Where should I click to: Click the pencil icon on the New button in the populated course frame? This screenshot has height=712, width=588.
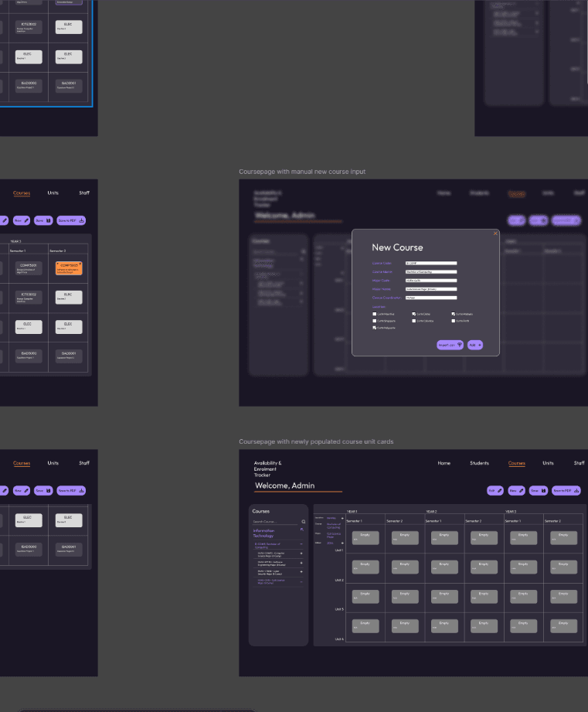click(522, 490)
